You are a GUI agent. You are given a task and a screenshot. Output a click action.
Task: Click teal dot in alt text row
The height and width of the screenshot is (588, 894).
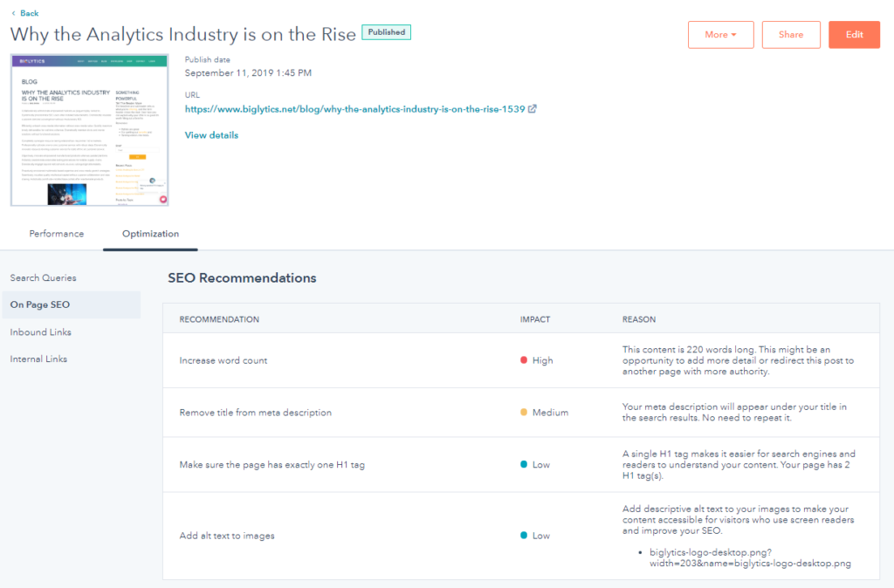point(524,535)
